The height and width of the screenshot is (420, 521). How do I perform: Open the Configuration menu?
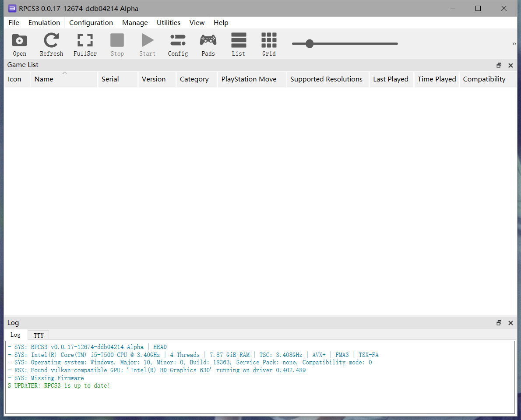tap(91, 23)
